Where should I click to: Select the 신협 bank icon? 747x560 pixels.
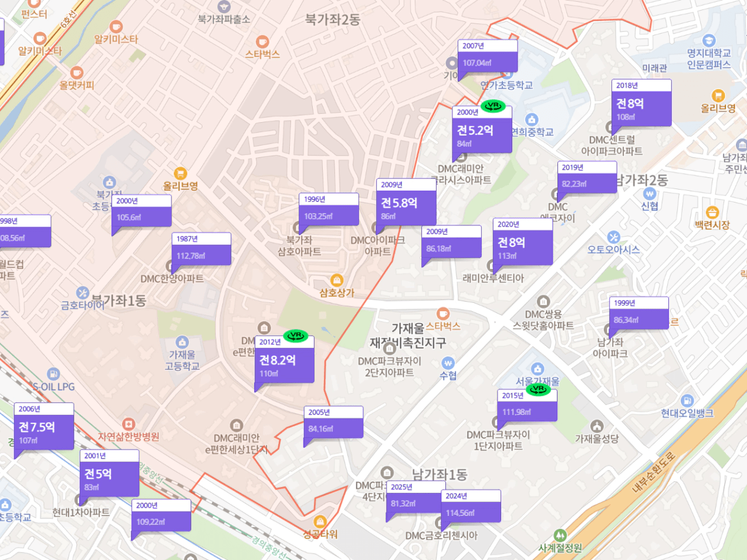649,193
